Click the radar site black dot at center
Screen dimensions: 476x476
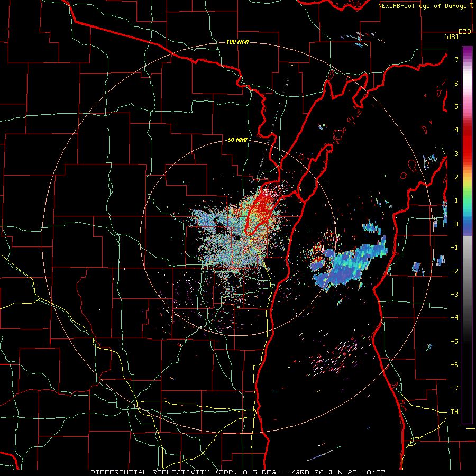pos(237,237)
